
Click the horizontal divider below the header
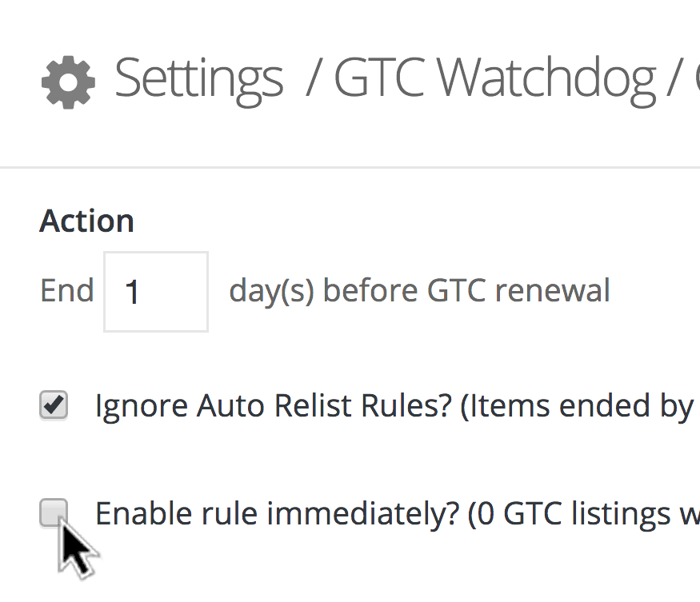point(350,168)
